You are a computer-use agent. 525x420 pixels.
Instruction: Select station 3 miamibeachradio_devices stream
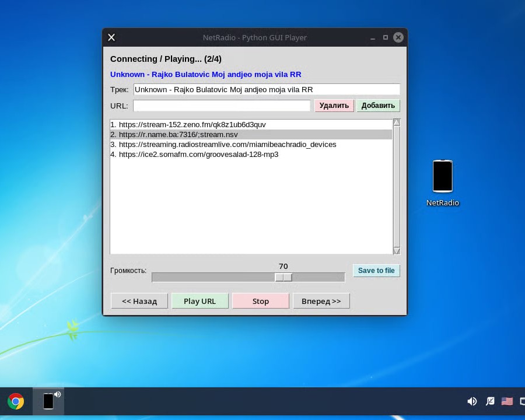251,144
